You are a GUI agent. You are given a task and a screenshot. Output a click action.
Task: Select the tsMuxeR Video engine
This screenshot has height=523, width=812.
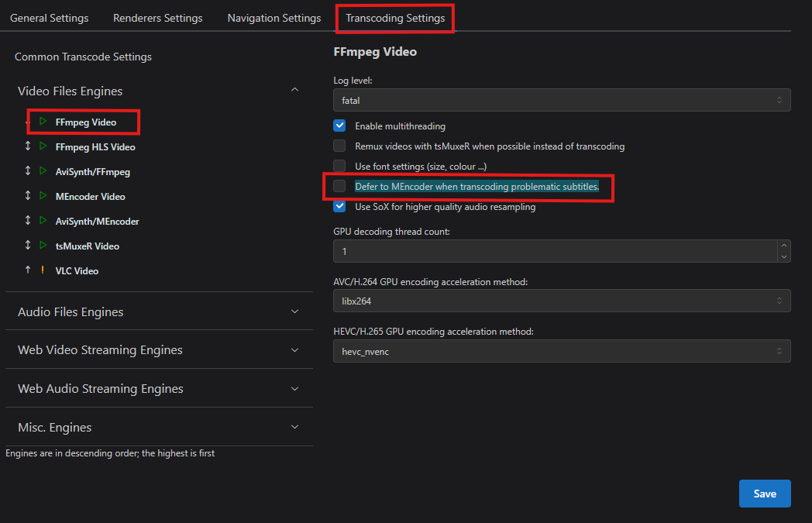[88, 246]
